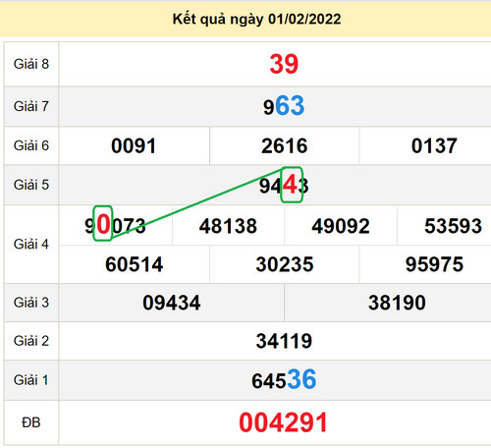The image size is (491, 448).
Task: Click the Giải 4 number 30235
Action: point(285,264)
